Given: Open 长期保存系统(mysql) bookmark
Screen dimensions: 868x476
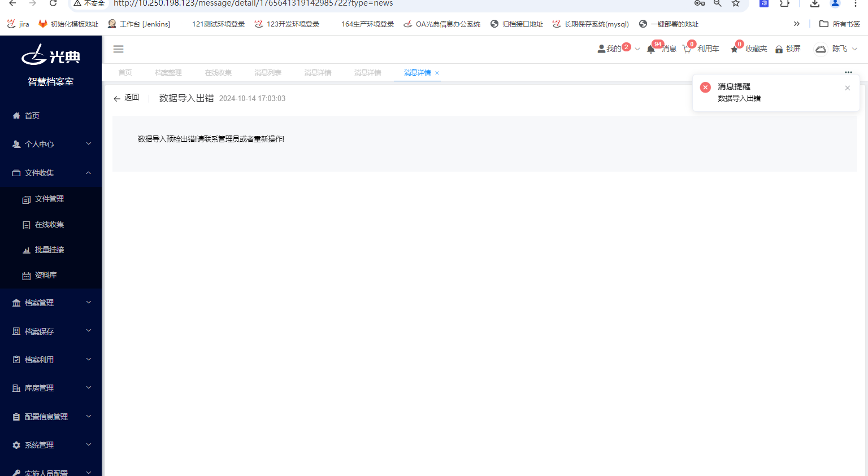Looking at the screenshot, I should point(591,24).
